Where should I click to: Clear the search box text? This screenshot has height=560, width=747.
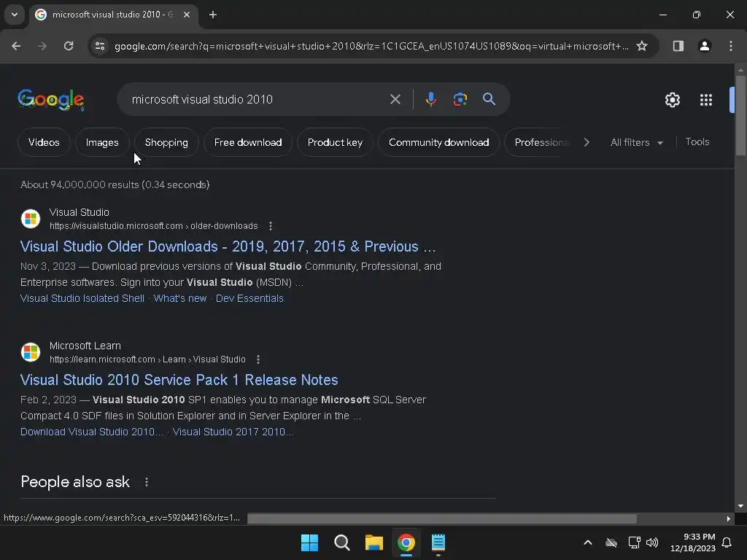pos(395,99)
